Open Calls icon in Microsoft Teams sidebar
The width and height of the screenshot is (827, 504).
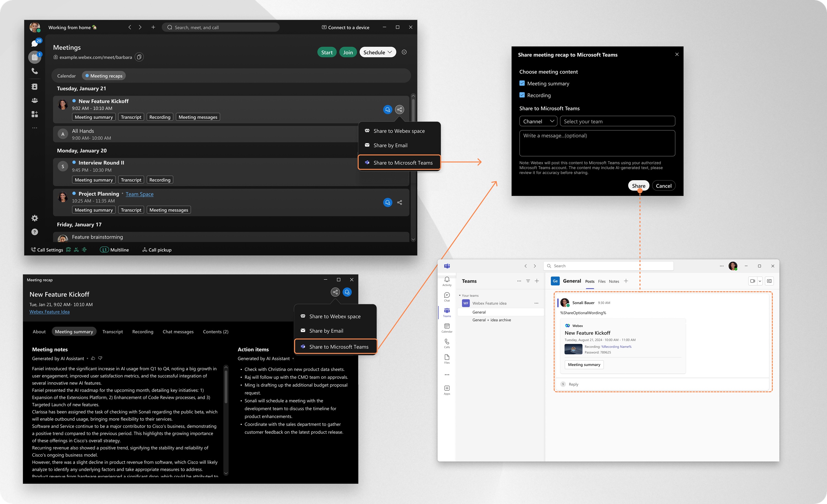(447, 343)
